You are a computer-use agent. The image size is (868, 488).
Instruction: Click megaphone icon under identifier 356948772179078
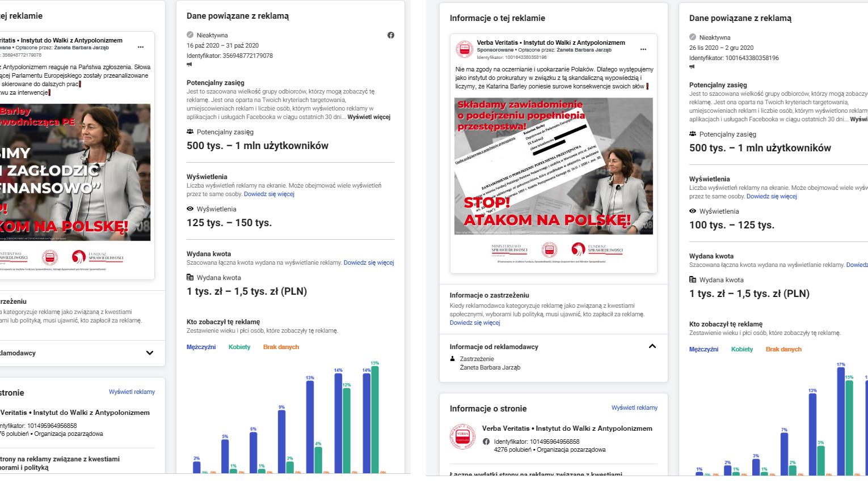point(189,65)
